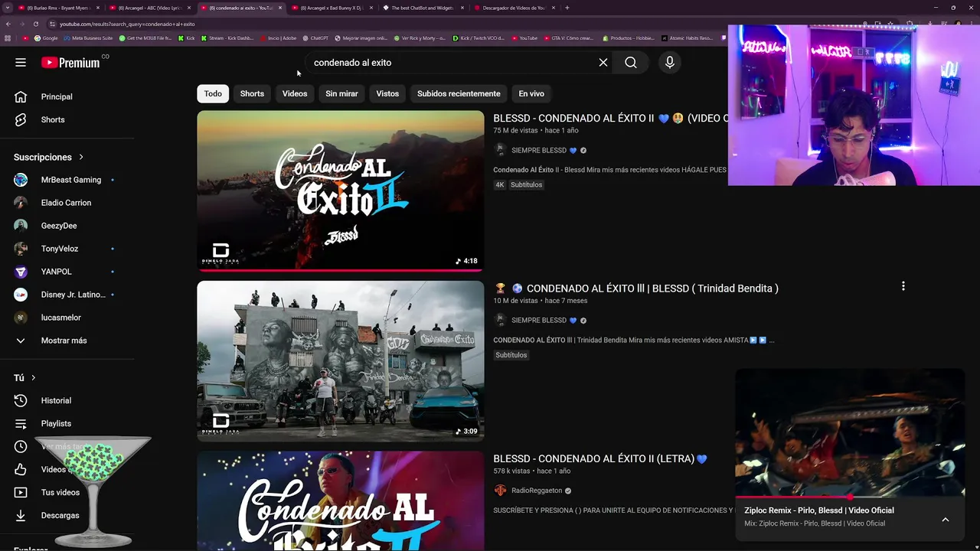Seek on the mini player red progress bar
The height and width of the screenshot is (551, 980).
(850, 497)
